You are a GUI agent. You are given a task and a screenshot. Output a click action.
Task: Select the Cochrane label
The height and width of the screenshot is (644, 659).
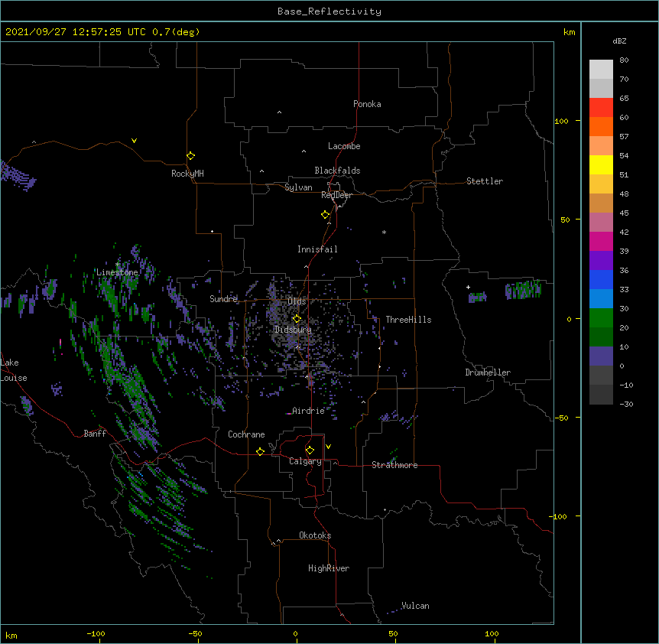click(246, 434)
